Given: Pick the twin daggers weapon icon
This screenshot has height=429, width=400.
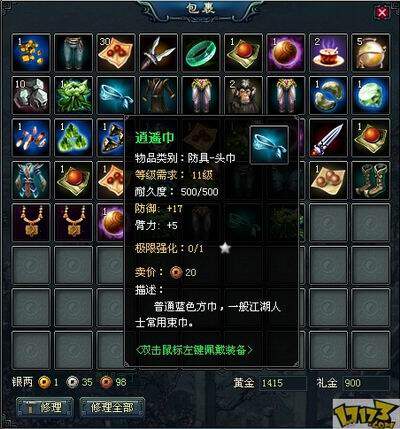Looking at the screenshot, I should pyautogui.click(x=158, y=53).
